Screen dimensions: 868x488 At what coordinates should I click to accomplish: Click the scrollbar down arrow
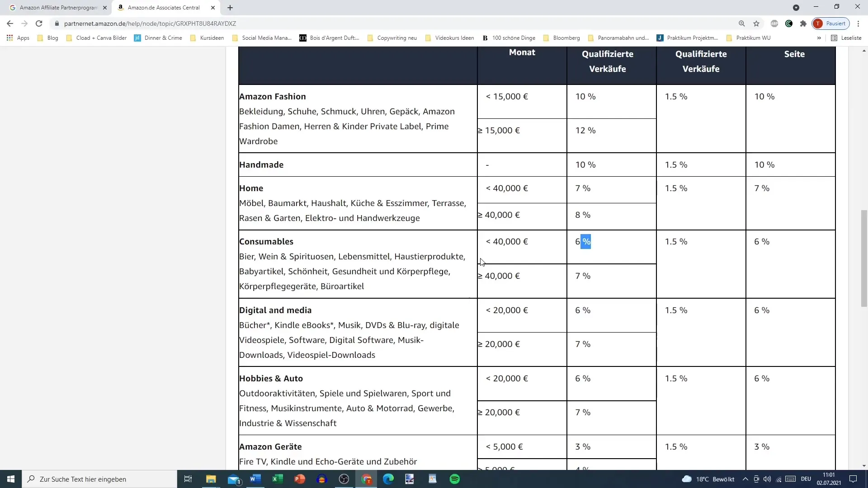point(864,466)
